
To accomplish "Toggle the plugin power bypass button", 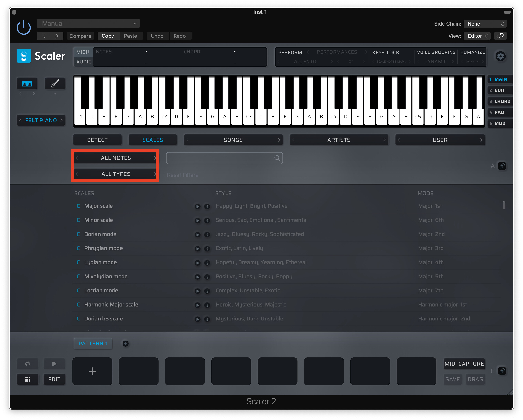I will (x=24, y=27).
